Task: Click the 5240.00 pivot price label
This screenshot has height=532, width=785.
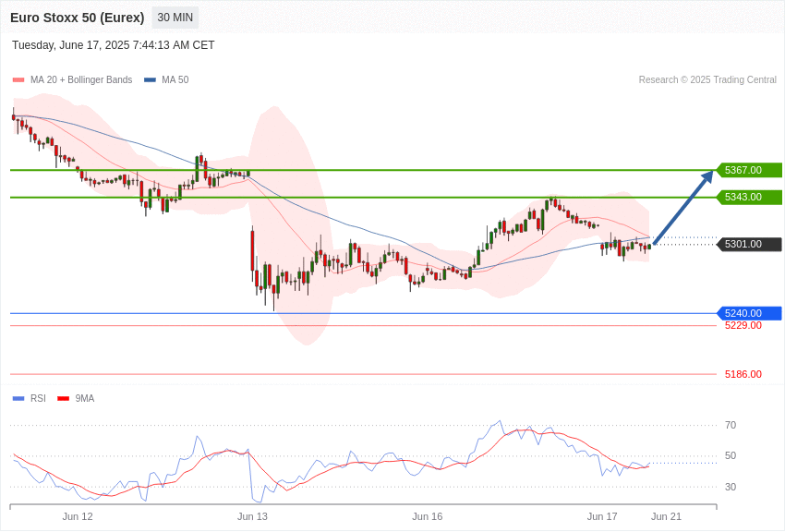Action: (x=750, y=313)
